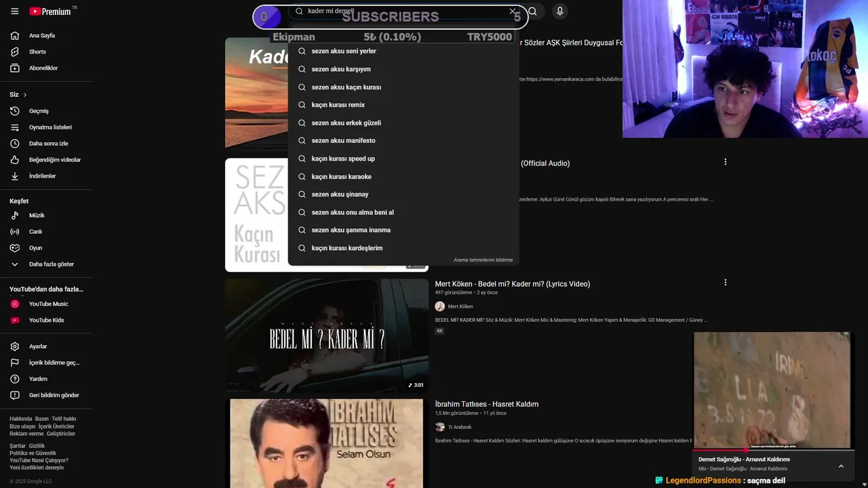Open Tr Arabesk channel name
The height and width of the screenshot is (488, 868).
coord(460,427)
